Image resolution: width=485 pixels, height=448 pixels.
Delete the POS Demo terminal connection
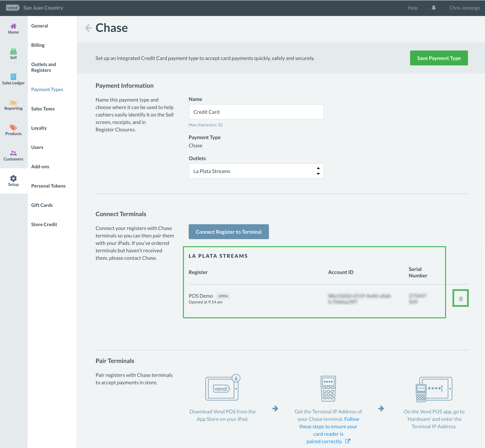461,299
